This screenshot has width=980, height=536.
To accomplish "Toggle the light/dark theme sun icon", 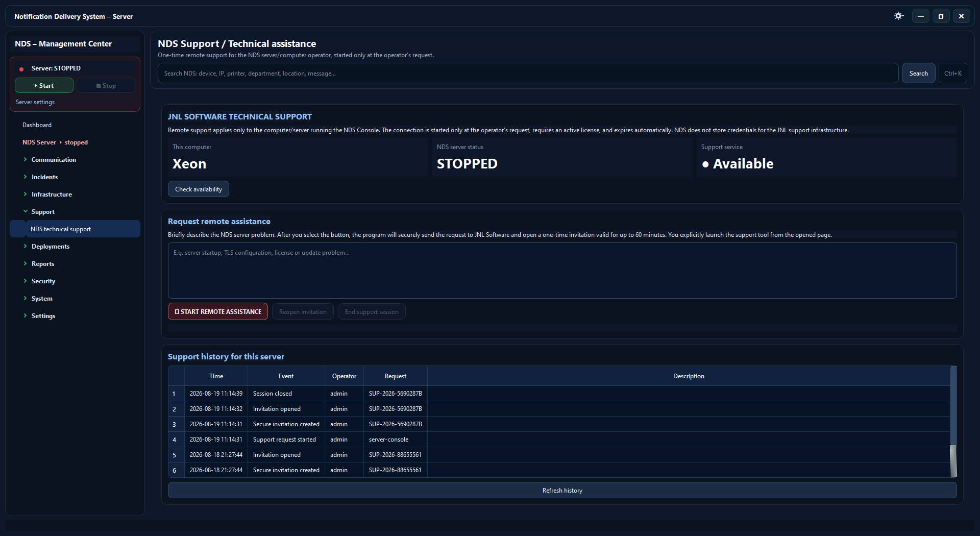I will click(x=899, y=16).
